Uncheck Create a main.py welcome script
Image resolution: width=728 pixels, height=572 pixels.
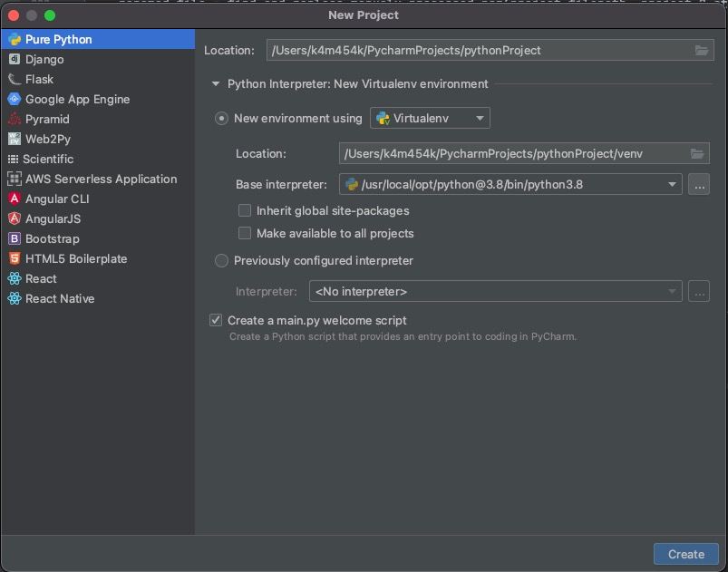coord(216,320)
